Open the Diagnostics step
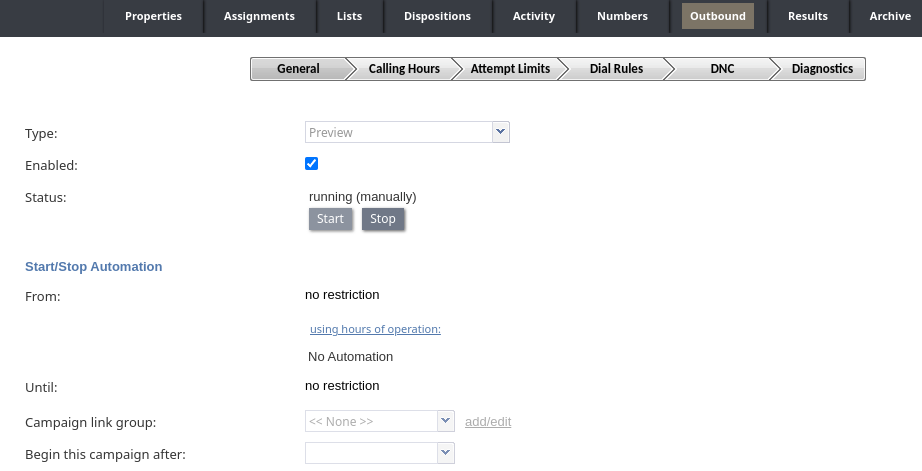This screenshot has height=471, width=922. tap(822, 69)
